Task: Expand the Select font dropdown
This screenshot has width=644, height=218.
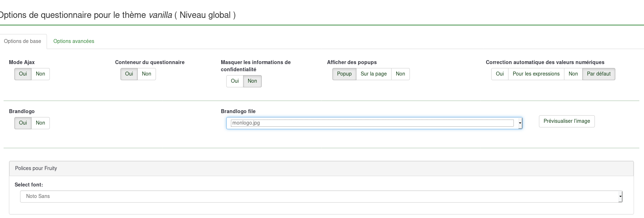Action: [321, 197]
